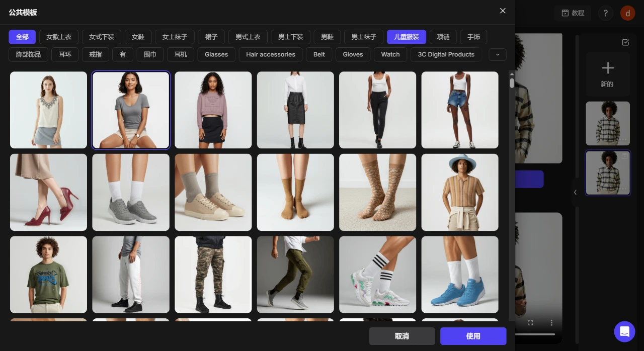
Task: Select the red high heels template thumbnail
Action: coord(48,192)
